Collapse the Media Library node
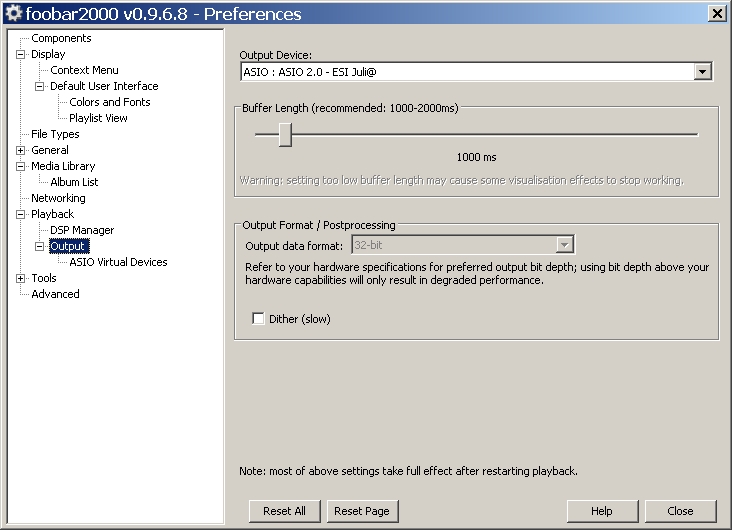Image resolution: width=732 pixels, height=531 pixels. (x=21, y=166)
